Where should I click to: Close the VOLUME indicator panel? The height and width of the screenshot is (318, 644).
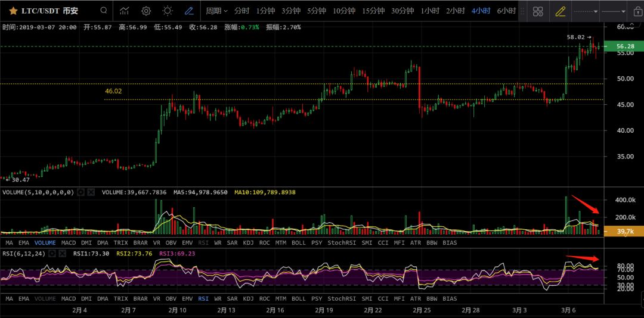91,192
